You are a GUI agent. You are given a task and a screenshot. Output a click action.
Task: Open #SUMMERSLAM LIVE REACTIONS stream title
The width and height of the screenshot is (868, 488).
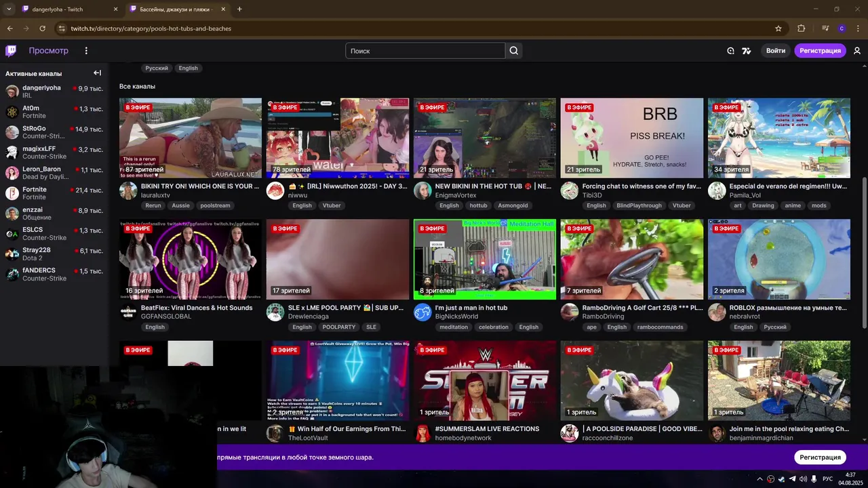(x=487, y=429)
